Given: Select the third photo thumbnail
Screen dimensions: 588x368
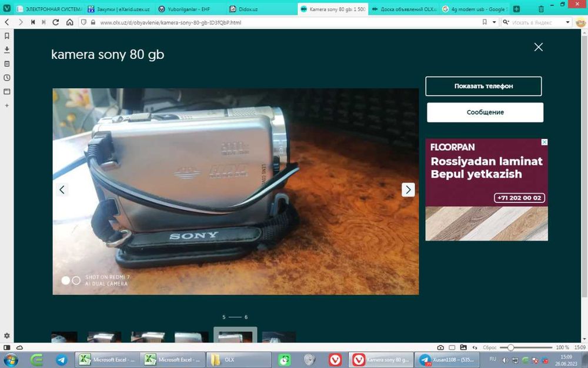Looking at the screenshot, I should click(x=148, y=337).
